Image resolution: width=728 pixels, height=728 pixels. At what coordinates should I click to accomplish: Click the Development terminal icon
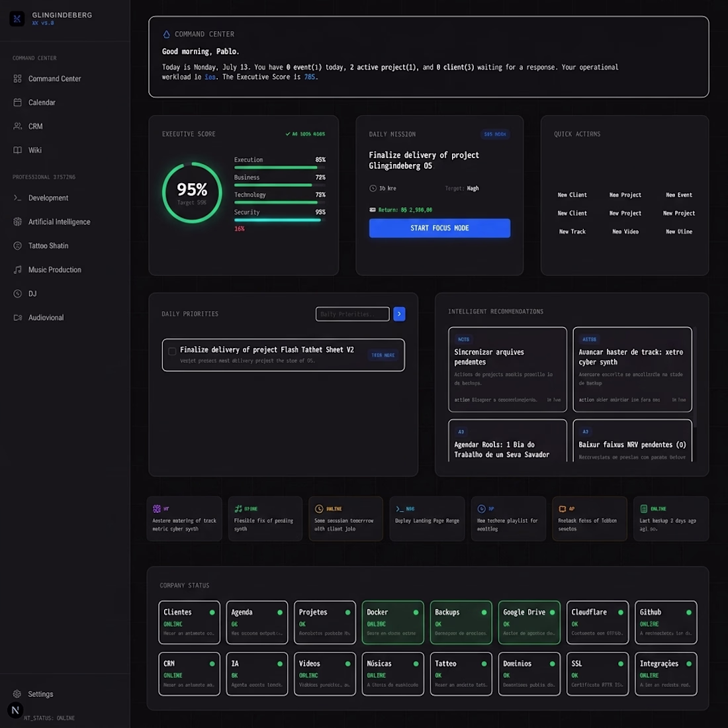[18, 198]
